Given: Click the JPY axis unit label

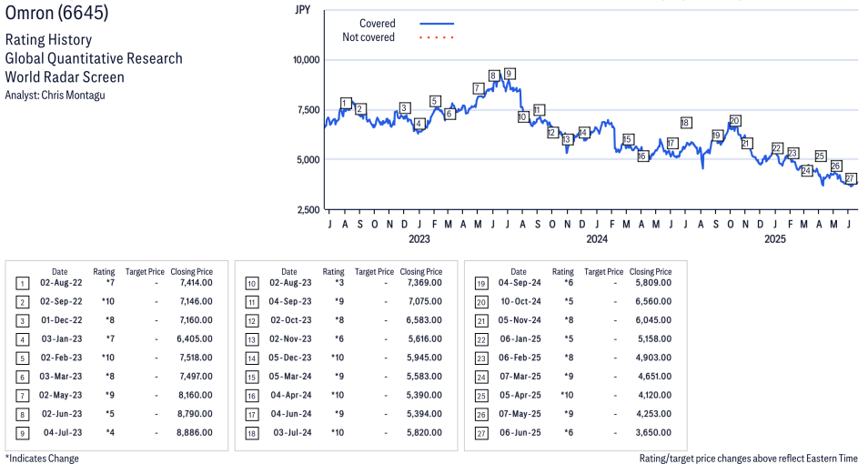Looking at the screenshot, I should pyautogui.click(x=303, y=10).
